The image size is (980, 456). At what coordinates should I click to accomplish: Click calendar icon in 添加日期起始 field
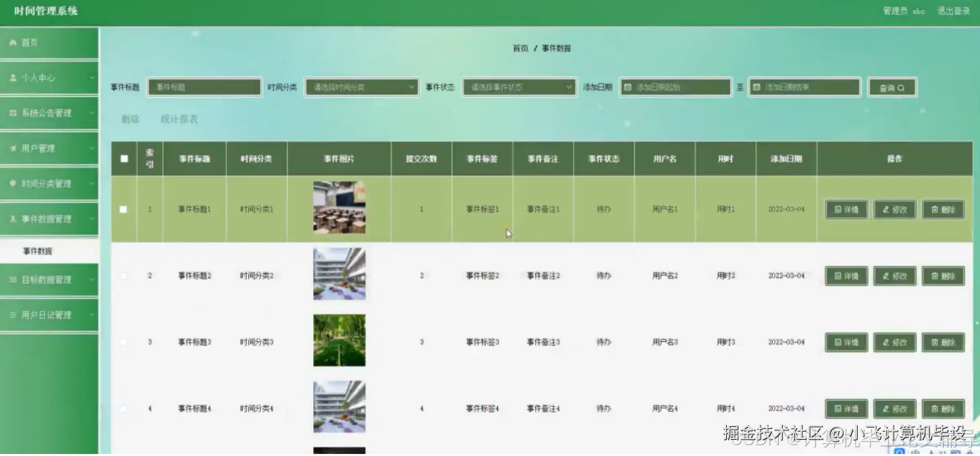pyautogui.click(x=628, y=87)
